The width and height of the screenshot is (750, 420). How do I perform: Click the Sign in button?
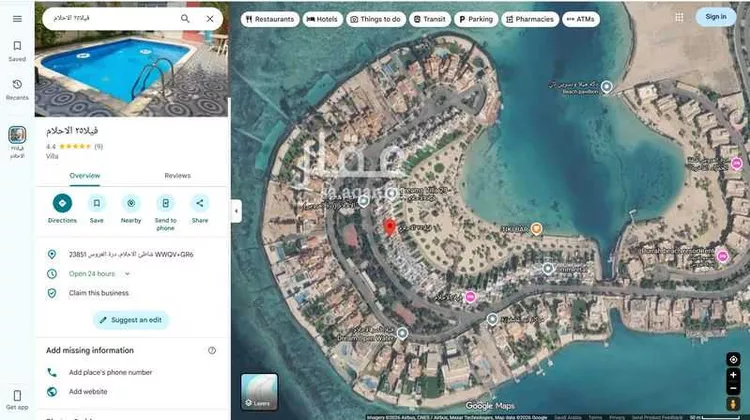pos(716,17)
